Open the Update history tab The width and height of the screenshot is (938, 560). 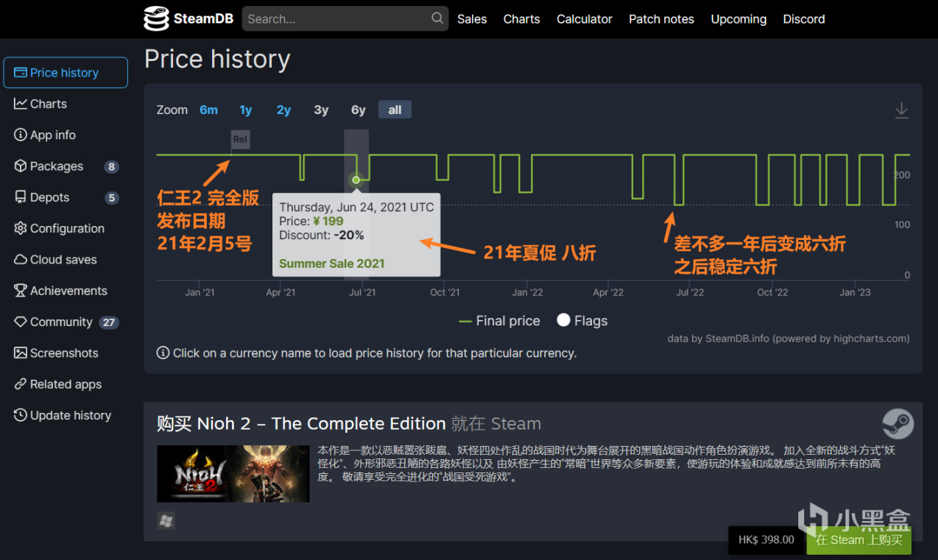coord(66,415)
